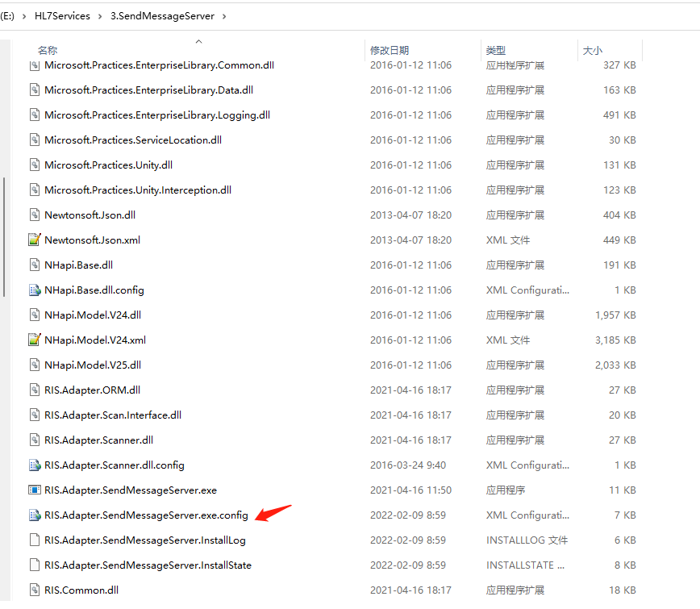Viewport: 700px width, 609px height.
Task: Click the RIS.Adapter.SendMessageServer.exe.config icon
Action: tap(35, 515)
